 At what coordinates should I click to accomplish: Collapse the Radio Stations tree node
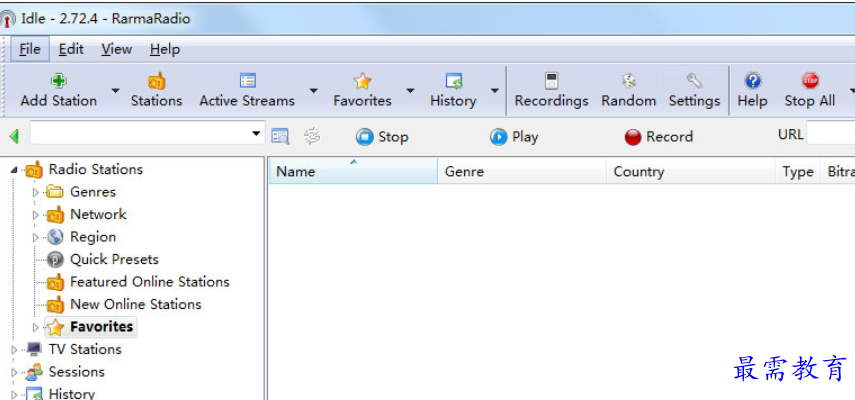(x=14, y=170)
